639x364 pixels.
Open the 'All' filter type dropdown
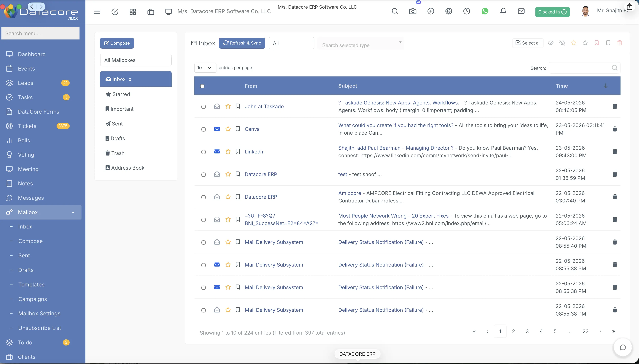point(291,43)
